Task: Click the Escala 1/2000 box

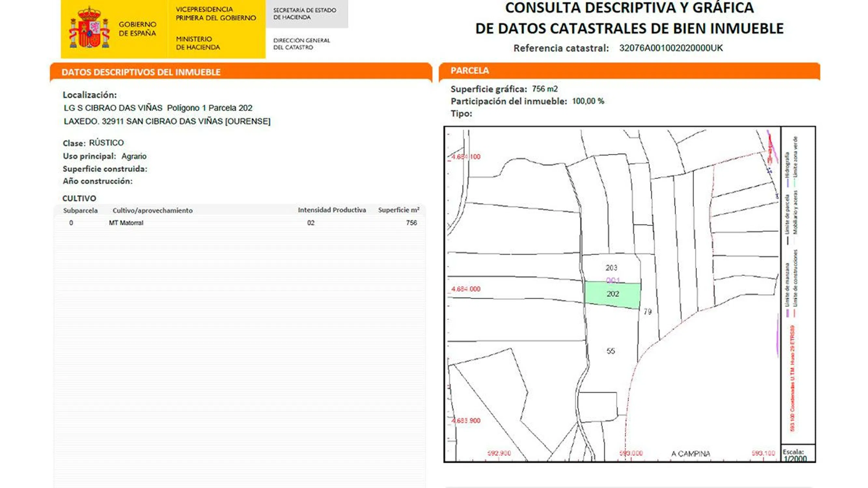Action: (797, 454)
